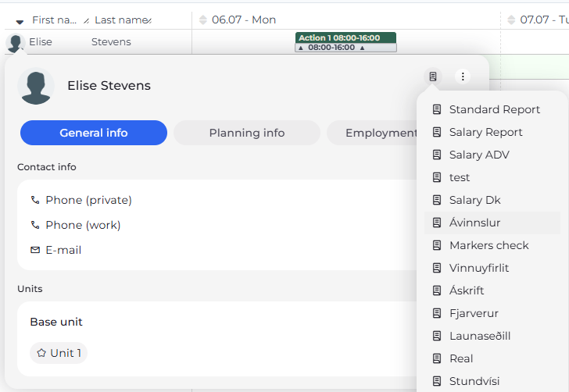
Task: Click the Stundvísi document icon
Action: (437, 381)
